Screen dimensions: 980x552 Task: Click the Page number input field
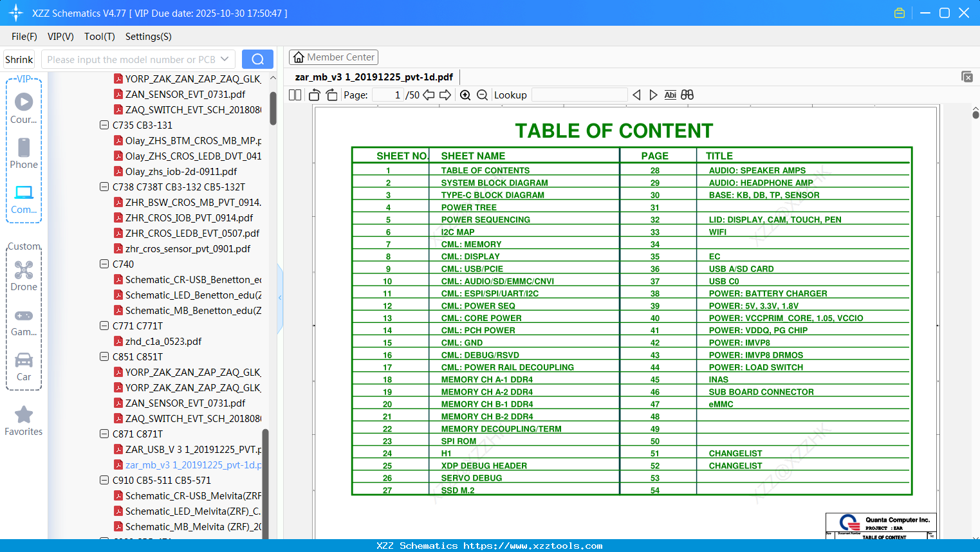click(x=388, y=95)
